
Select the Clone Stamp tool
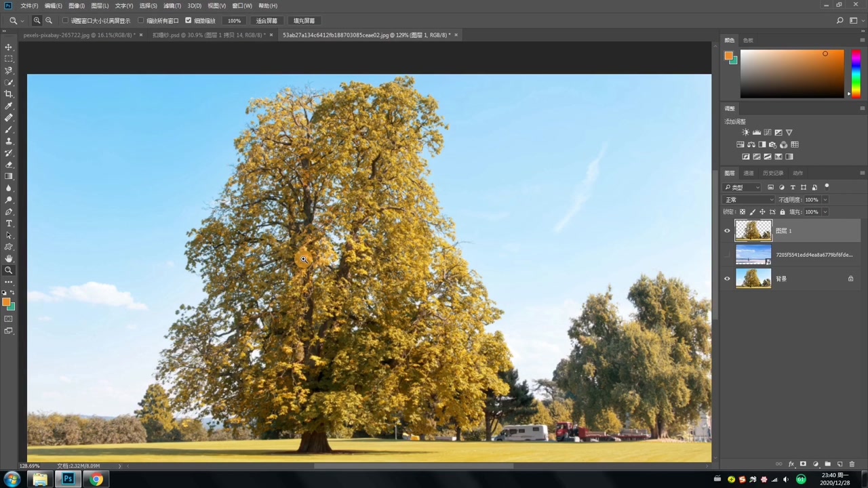tap(9, 141)
